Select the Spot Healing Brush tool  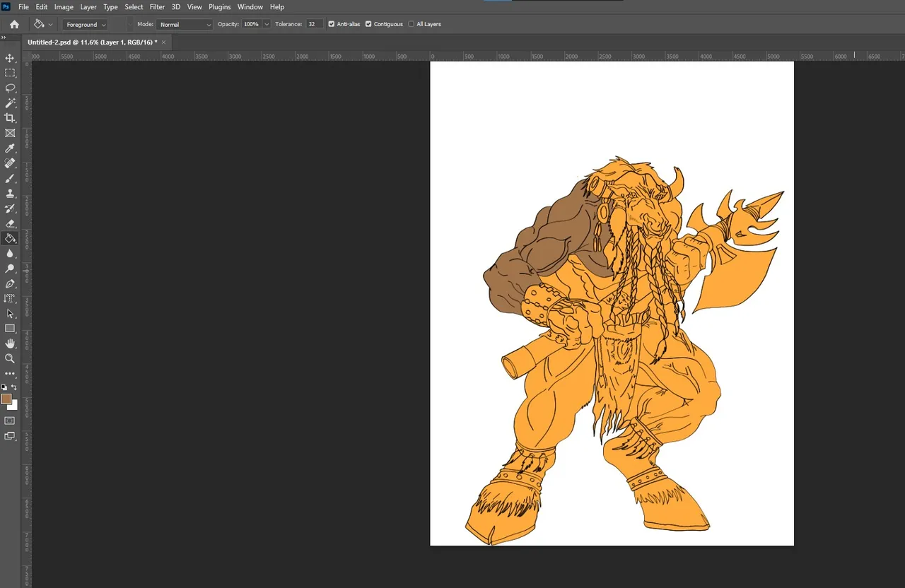point(10,163)
